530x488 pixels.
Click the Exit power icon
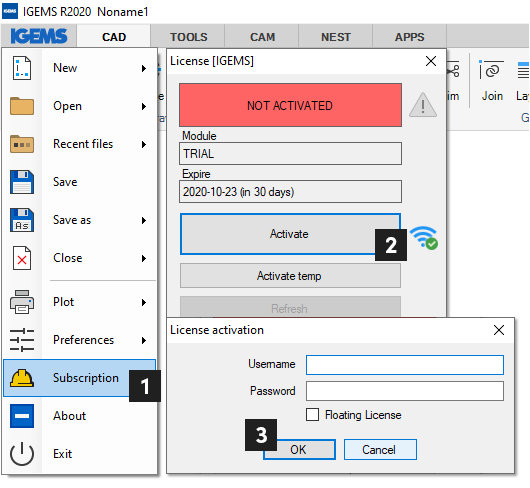click(x=22, y=454)
